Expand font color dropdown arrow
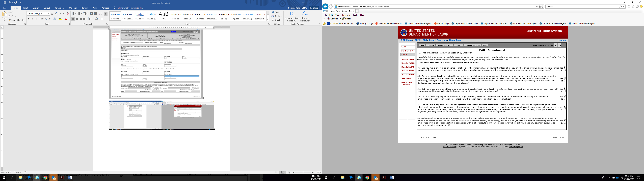 pyautogui.click(x=69, y=19)
